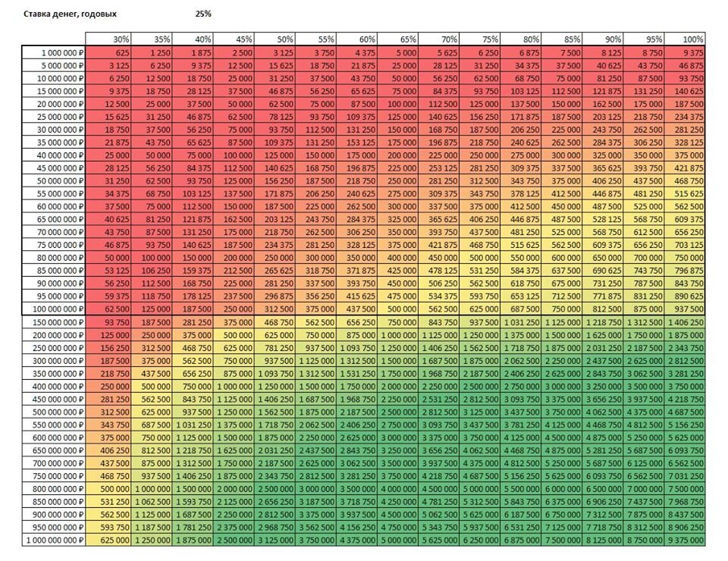Select the 85% column header
Viewport: 728px width, 561px height.
(x=562, y=39)
